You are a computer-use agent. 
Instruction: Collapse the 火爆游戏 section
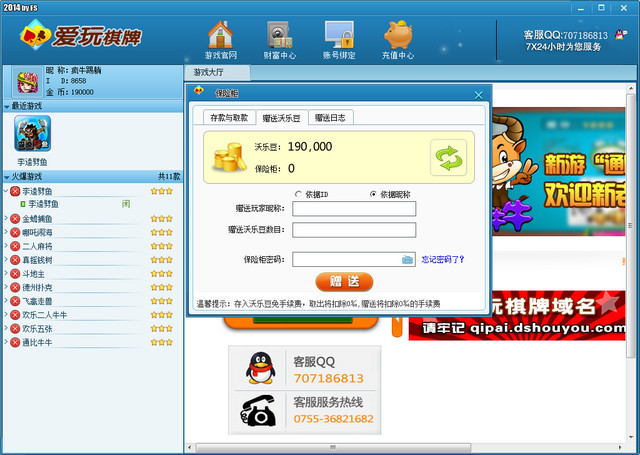point(7,177)
